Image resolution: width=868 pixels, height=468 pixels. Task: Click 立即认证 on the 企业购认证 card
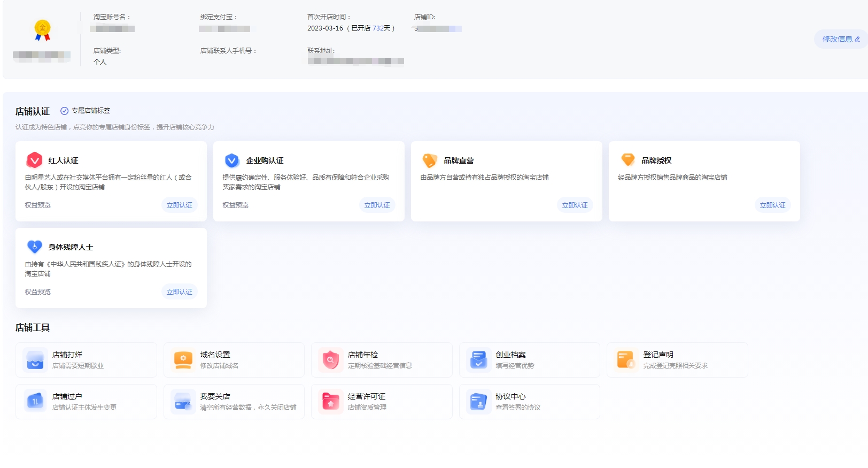[x=377, y=205]
